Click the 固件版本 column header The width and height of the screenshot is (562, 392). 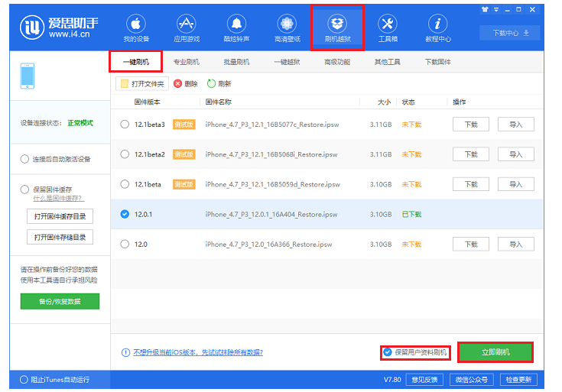(148, 102)
